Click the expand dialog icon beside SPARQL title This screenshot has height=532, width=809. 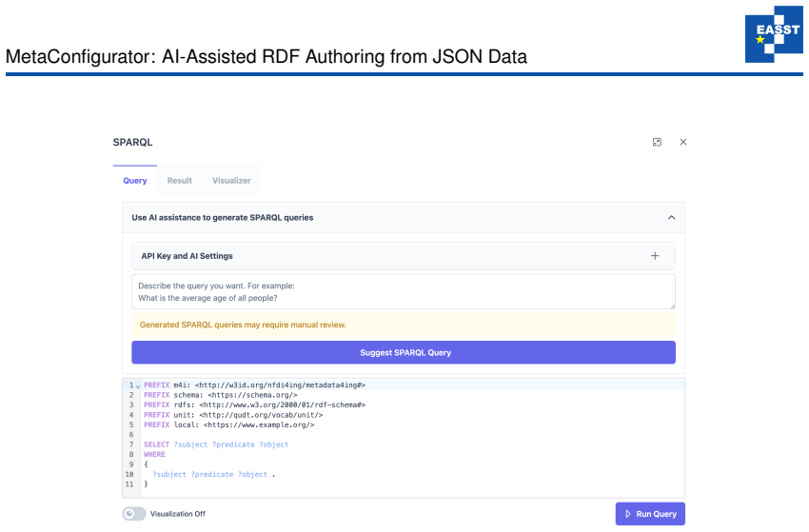point(657,142)
